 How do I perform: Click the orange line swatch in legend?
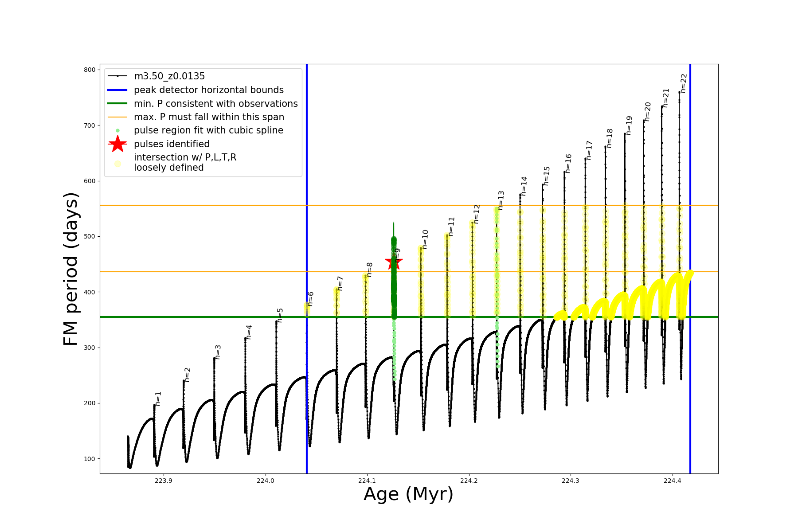click(x=117, y=117)
